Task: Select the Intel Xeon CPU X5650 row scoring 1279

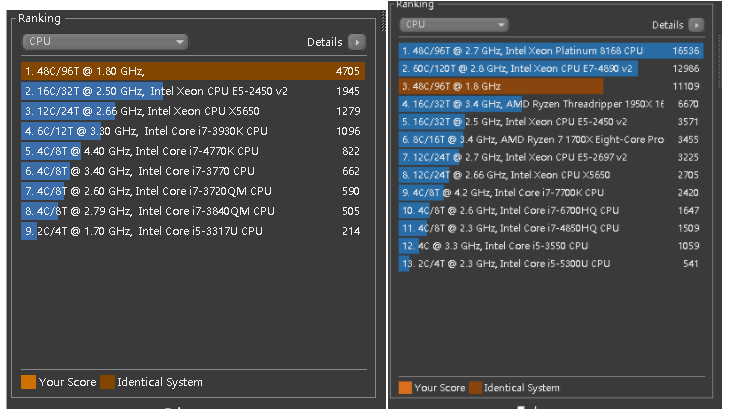Action: pyautogui.click(x=193, y=111)
